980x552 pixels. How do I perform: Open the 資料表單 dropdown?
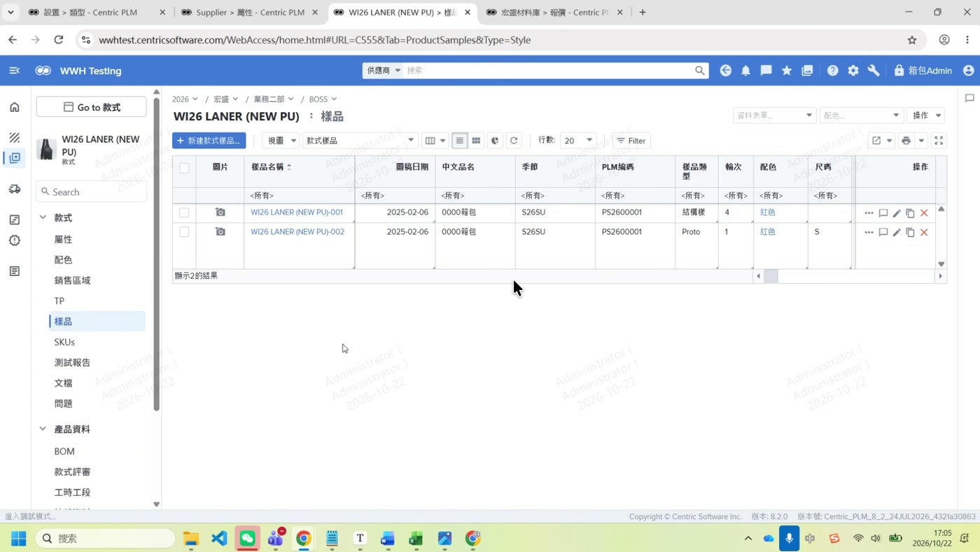(x=774, y=116)
